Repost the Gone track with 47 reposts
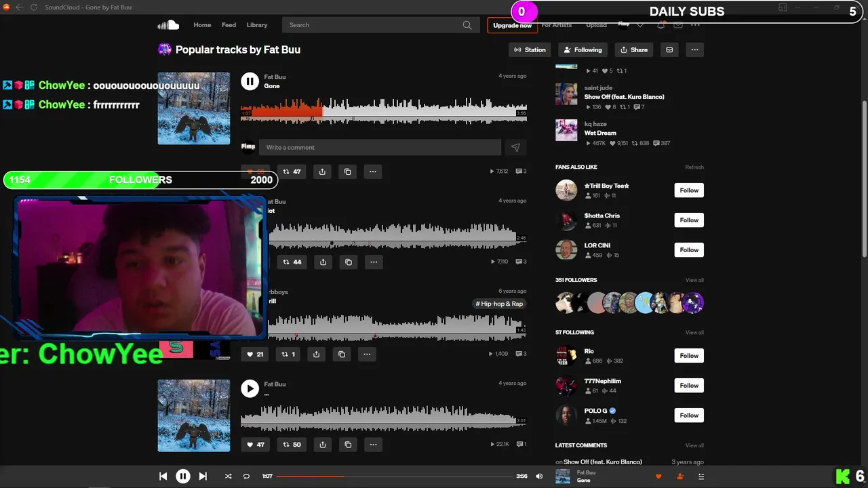 click(292, 171)
